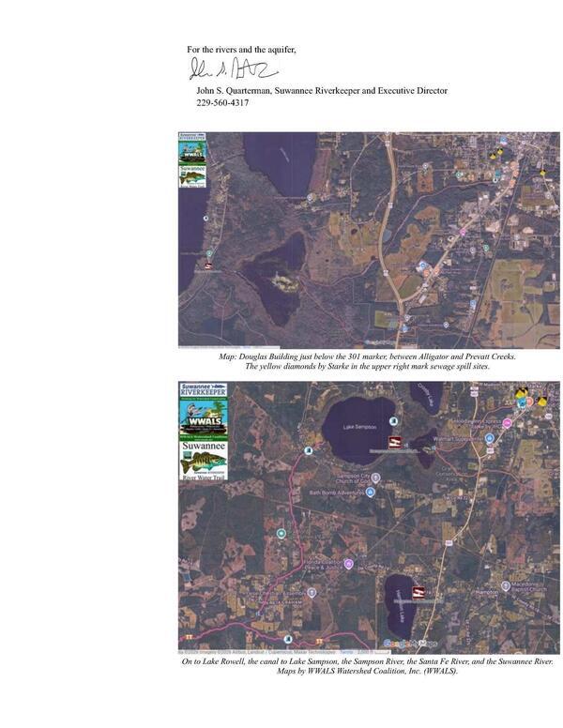The image size is (563, 728).
Task: Click the Suwannee River Water Trail fish logo on the lower map
Action: pyautogui.click(x=204, y=460)
